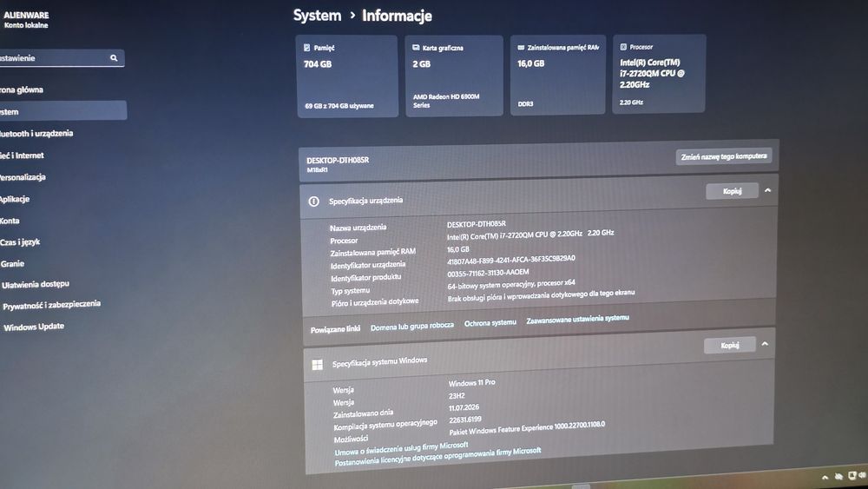Open the Pamięć 704 GB storage card
This screenshot has height=489, width=868.
[x=347, y=76]
